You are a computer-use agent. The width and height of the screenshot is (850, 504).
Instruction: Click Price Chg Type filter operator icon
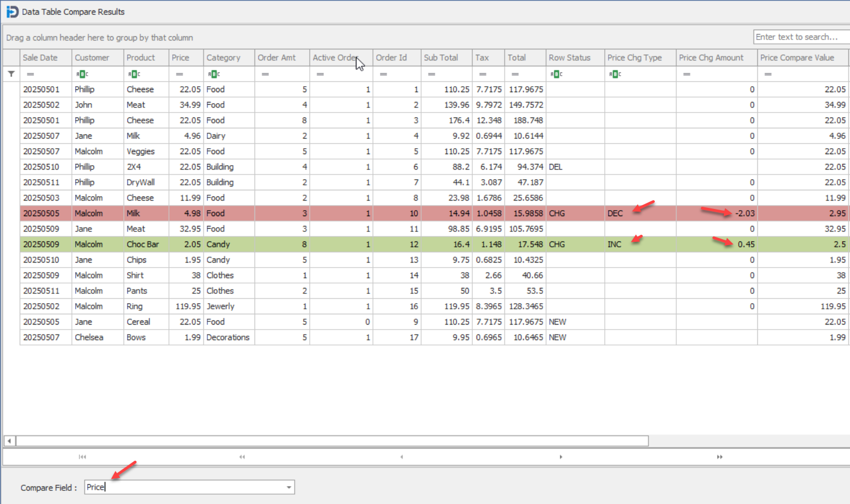click(x=615, y=74)
